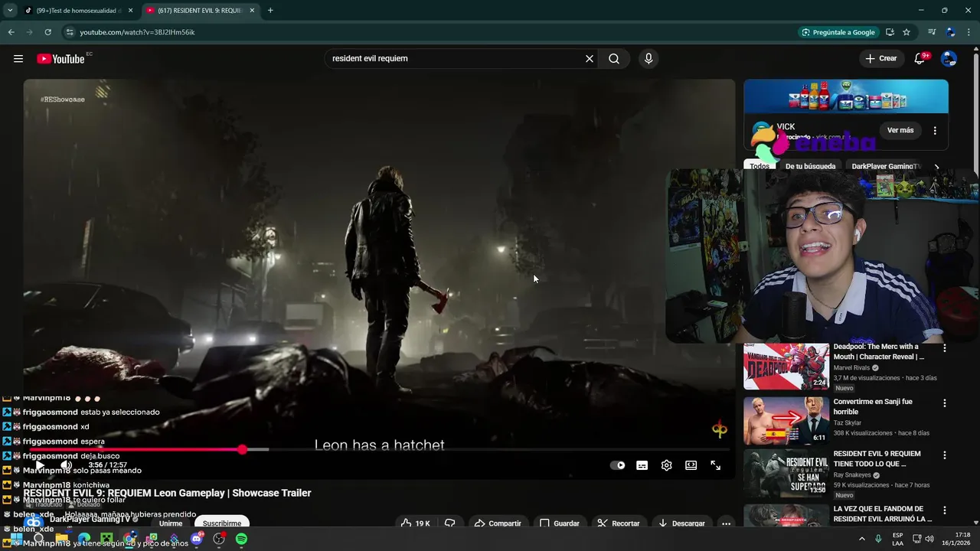
Task: Open options for the Deadpool video
Action: pos(944,348)
